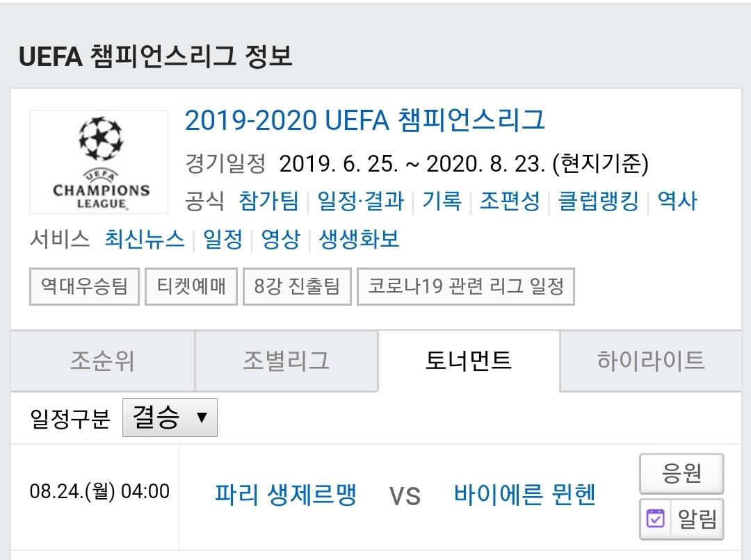Click the 티켓예매 button
The height and width of the screenshot is (560, 751).
click(x=191, y=286)
